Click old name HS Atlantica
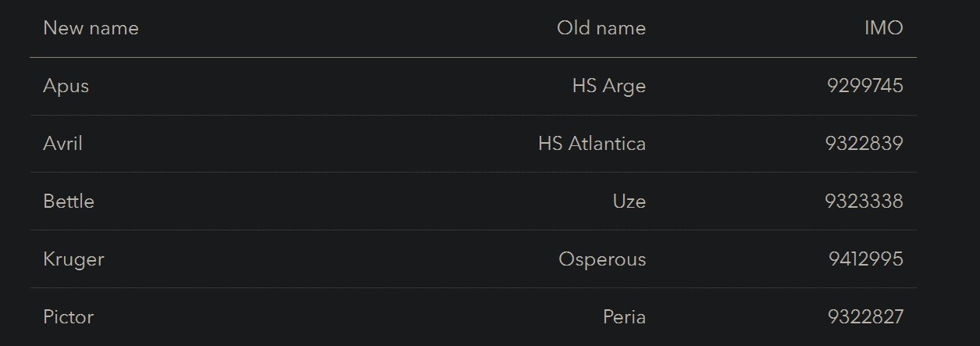The image size is (980, 346). (x=591, y=144)
